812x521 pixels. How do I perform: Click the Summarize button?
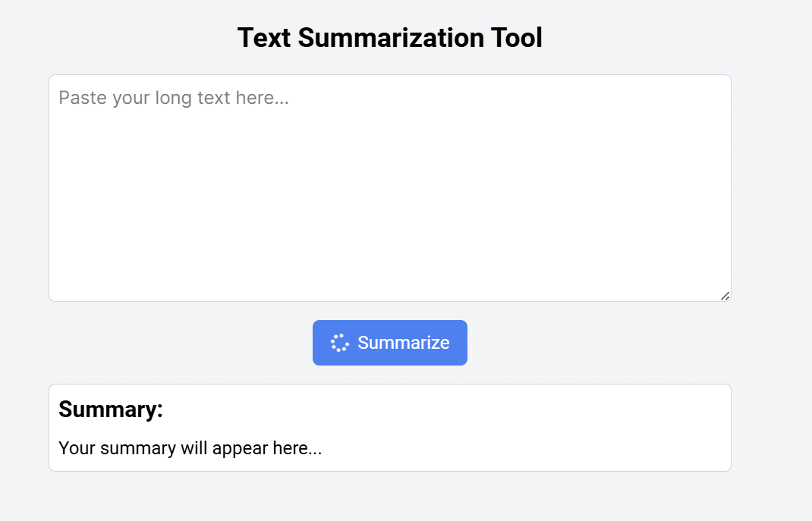coord(390,343)
